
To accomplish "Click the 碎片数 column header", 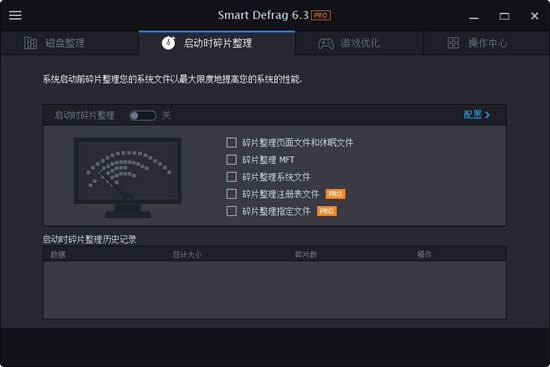I will [x=306, y=254].
